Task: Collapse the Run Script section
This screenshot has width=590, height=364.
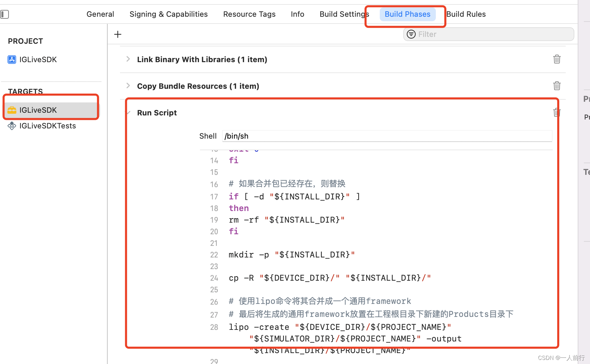Action: (x=129, y=112)
